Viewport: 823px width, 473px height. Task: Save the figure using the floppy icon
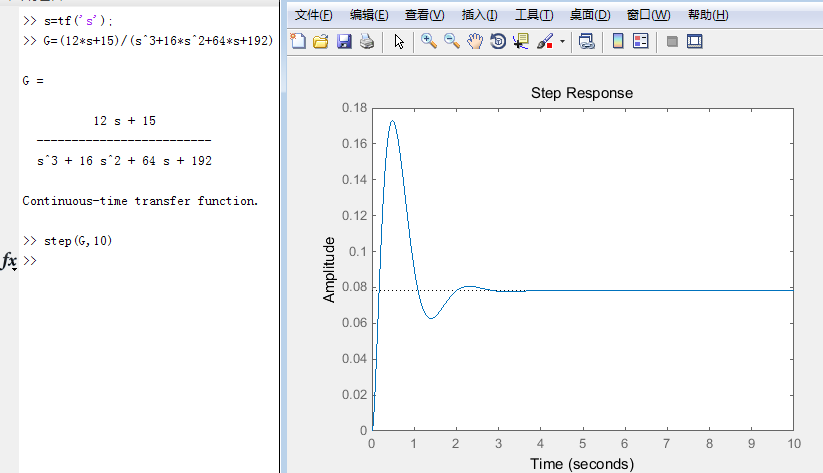coord(344,41)
